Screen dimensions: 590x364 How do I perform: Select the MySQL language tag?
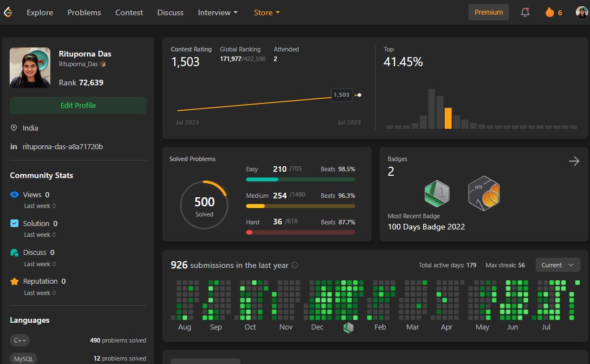point(23,359)
